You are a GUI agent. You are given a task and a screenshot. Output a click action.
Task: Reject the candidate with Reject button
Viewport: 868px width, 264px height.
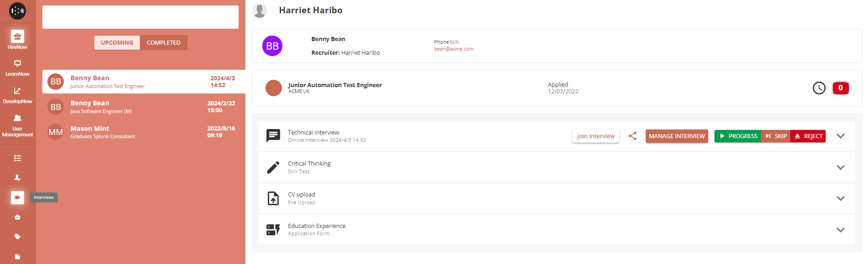point(808,136)
